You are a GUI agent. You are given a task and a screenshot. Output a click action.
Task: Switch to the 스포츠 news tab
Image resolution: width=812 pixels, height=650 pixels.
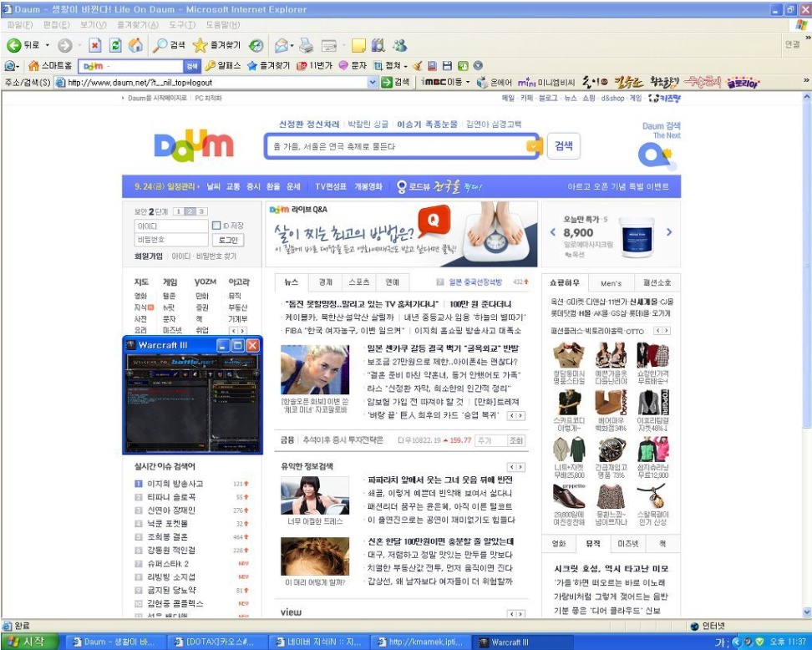pyautogui.click(x=358, y=282)
